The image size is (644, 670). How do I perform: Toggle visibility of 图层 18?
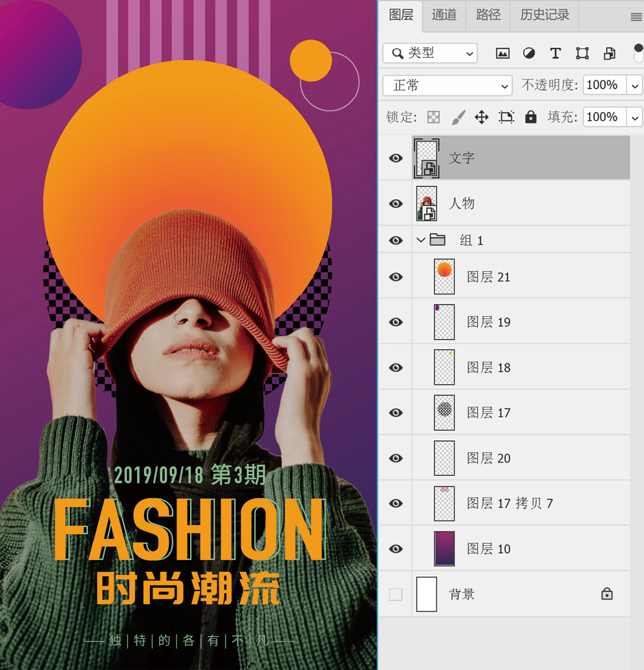coord(396,367)
